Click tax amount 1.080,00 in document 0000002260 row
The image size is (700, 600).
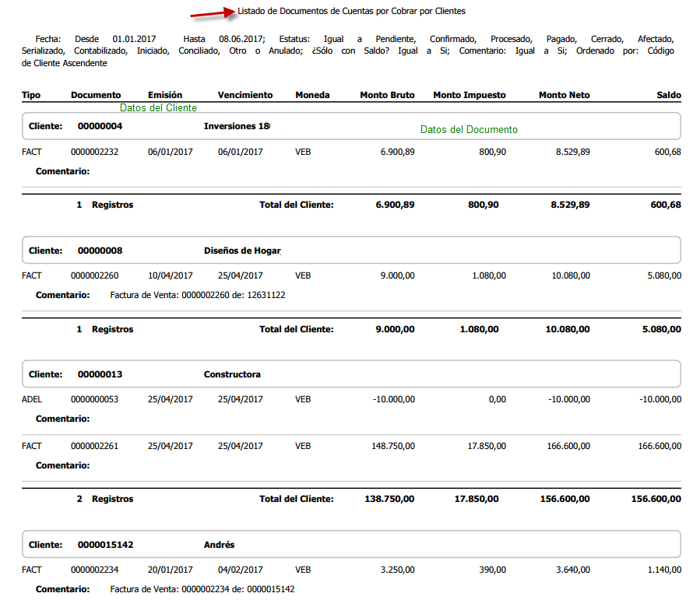pos(489,275)
